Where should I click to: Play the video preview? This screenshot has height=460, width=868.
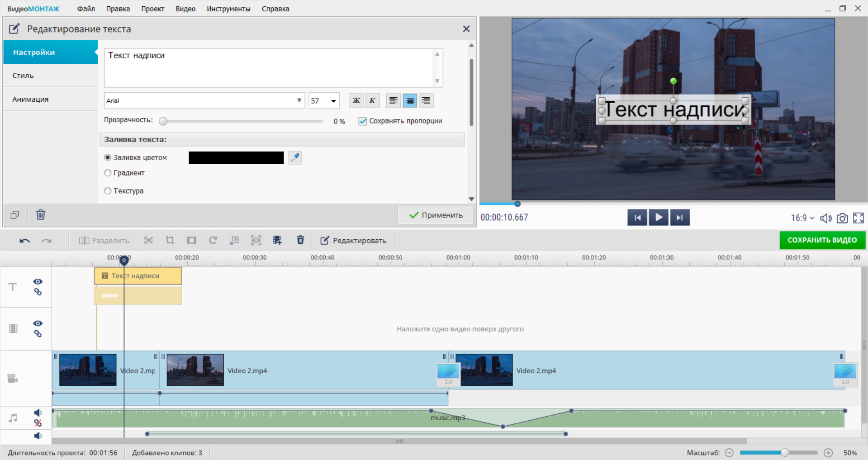tap(659, 218)
